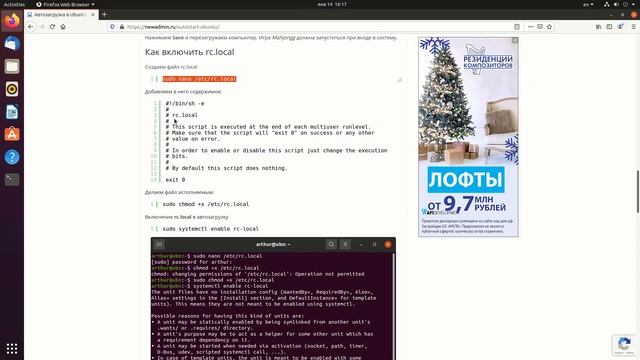This screenshot has width=640, height=360.
Task: Open LibreOffice Writer from the dock
Action: [x=12, y=111]
